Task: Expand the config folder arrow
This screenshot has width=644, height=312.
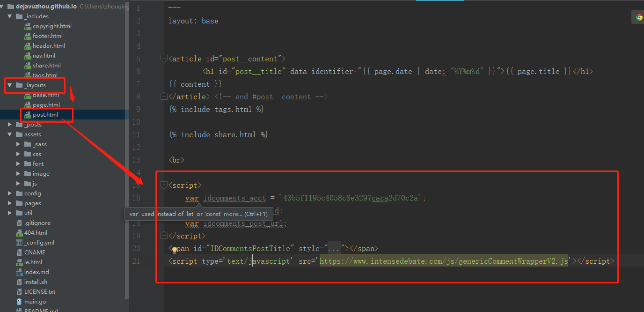Action: click(x=10, y=193)
